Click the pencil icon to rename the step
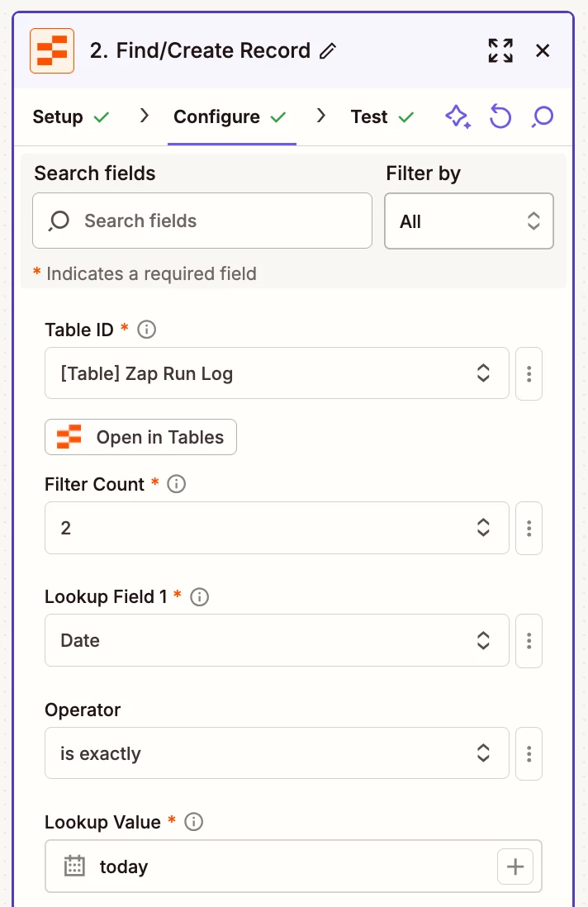 (328, 51)
